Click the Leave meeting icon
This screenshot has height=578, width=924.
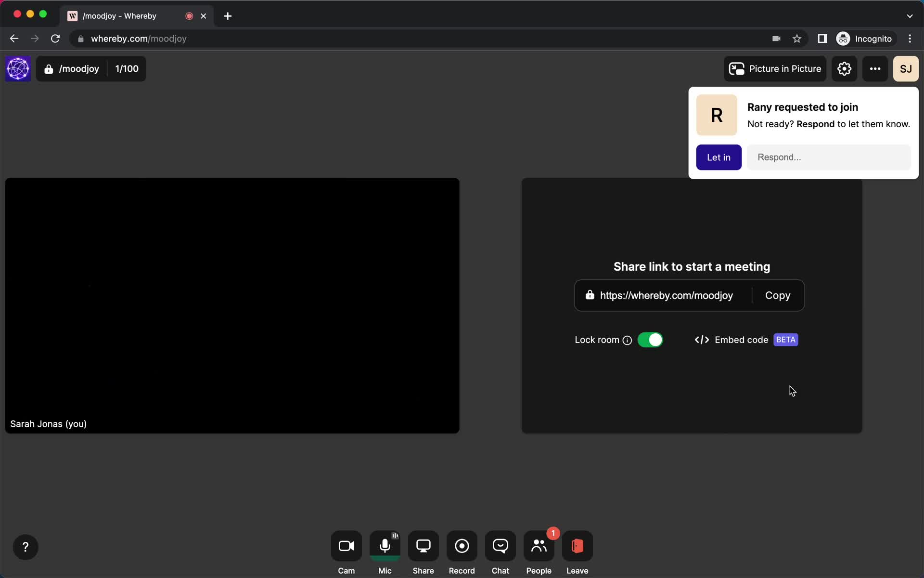point(577,546)
